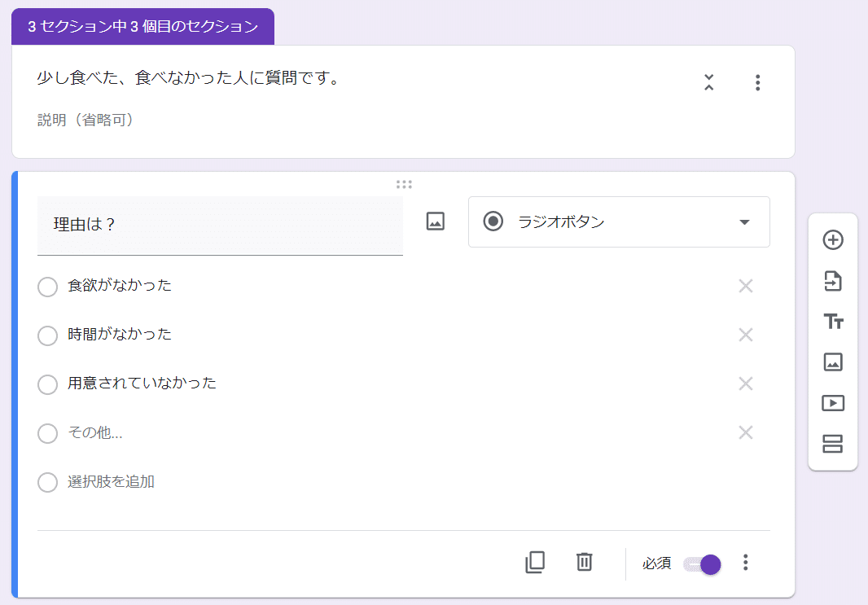
Task: Add a title and description block
Action: pos(832,321)
